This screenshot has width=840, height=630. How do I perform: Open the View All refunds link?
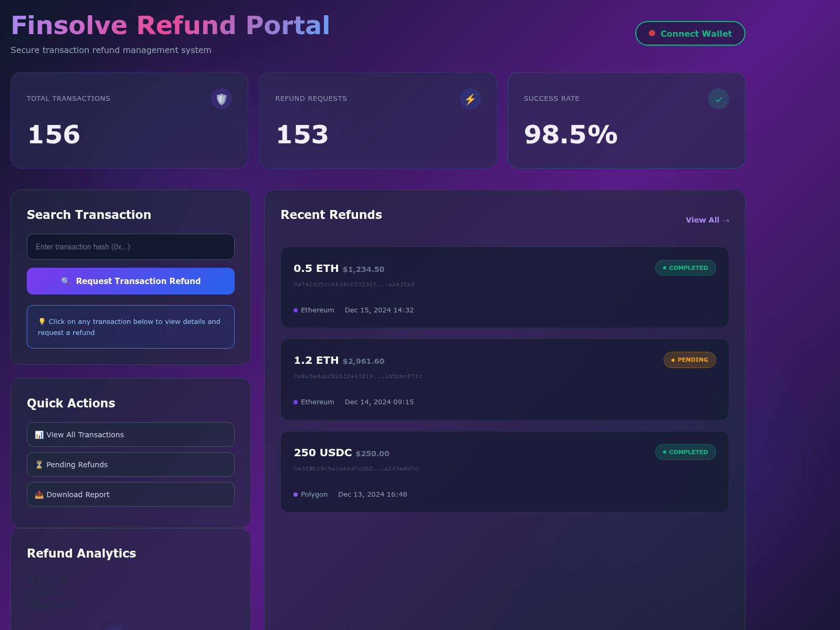(x=707, y=220)
